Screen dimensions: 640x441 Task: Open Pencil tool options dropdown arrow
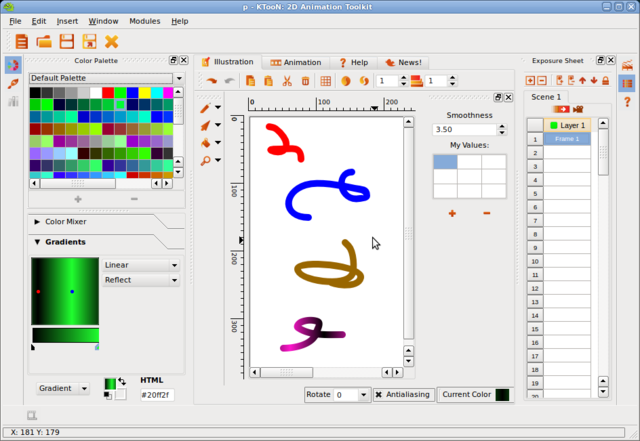tap(218, 107)
